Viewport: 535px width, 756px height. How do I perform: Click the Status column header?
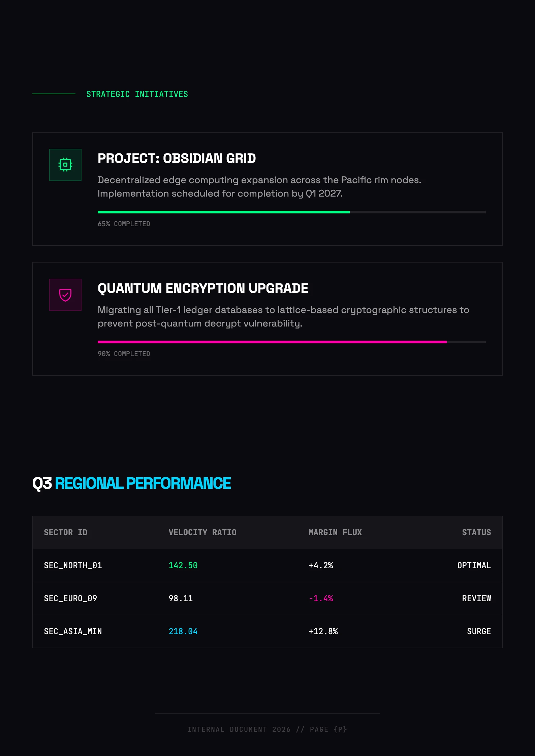coord(476,532)
